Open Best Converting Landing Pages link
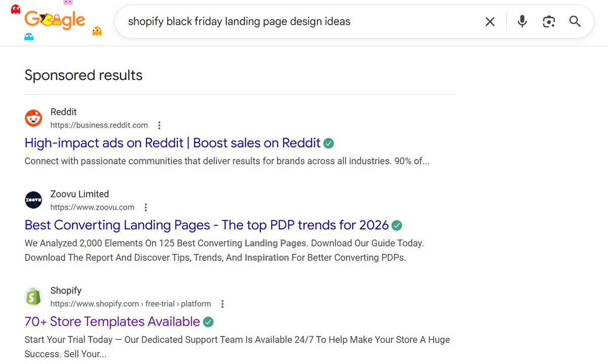608x364 pixels. pyautogui.click(x=207, y=225)
